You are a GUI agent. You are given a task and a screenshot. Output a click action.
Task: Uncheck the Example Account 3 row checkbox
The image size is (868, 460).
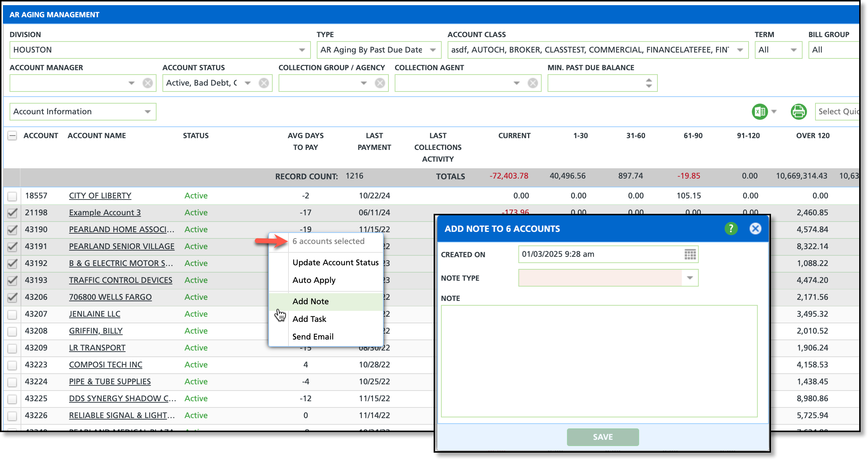[x=12, y=213]
